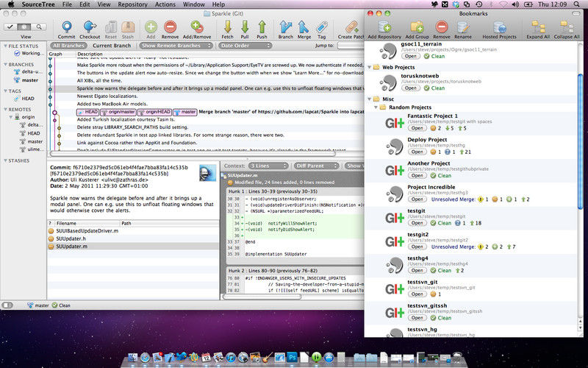Click the diff pane horizontal scrollbar

coord(262,297)
